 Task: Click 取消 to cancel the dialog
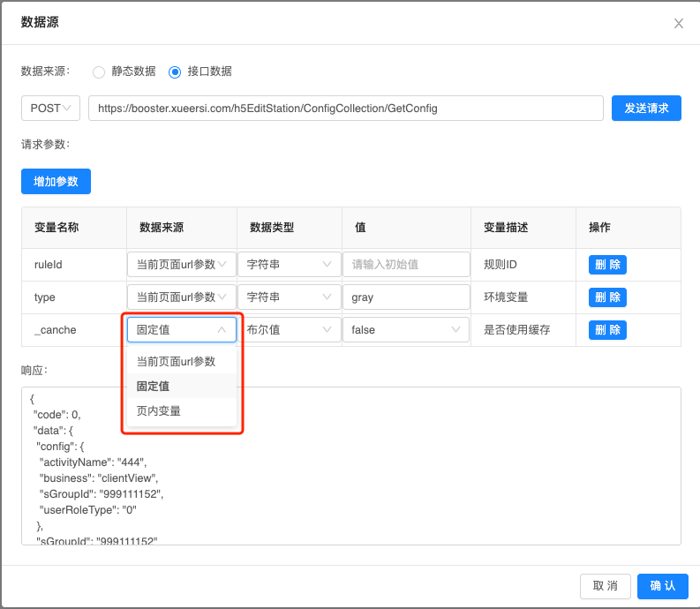click(605, 586)
